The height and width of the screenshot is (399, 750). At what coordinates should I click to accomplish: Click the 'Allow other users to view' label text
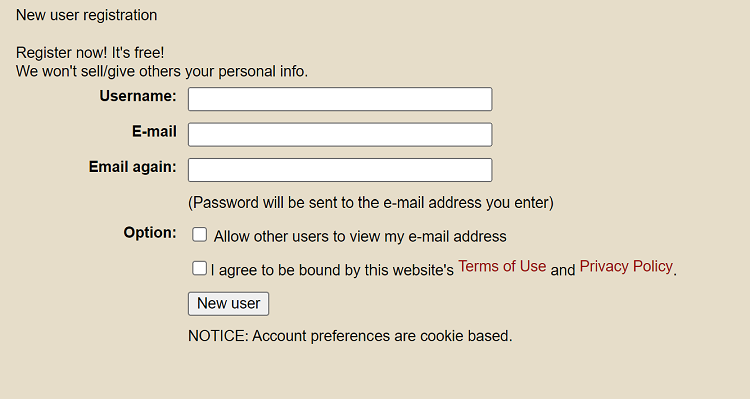pyautogui.click(x=360, y=236)
